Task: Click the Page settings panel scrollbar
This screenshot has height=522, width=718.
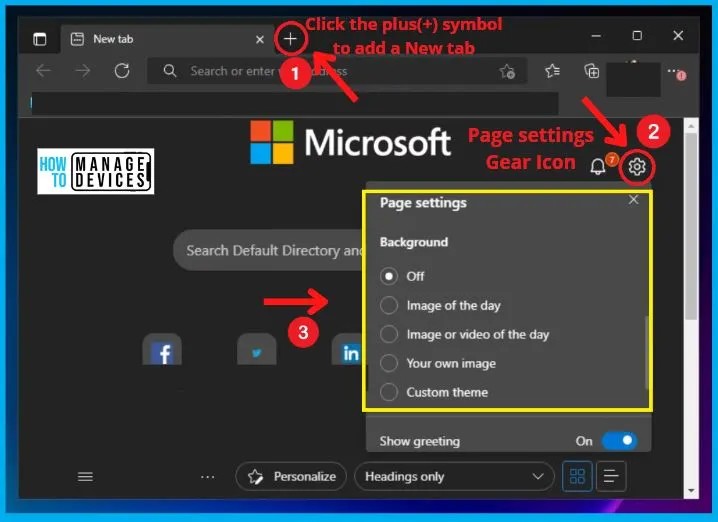Action: coord(647,353)
